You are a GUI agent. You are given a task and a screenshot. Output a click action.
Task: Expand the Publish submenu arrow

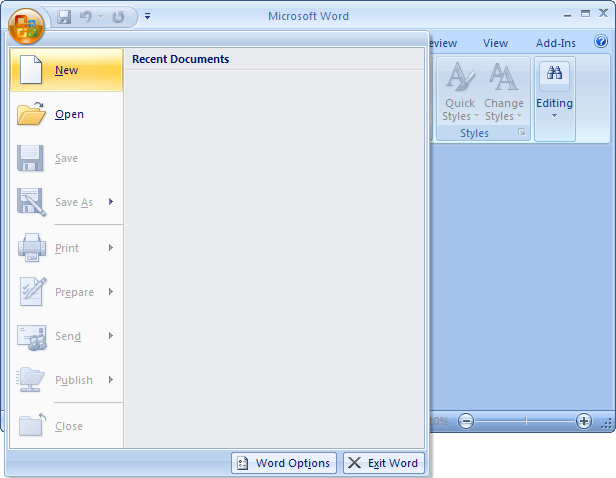[111, 379]
